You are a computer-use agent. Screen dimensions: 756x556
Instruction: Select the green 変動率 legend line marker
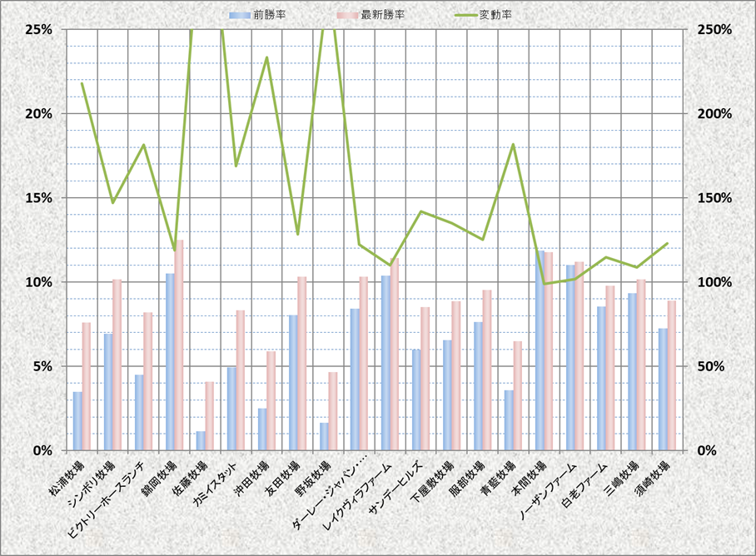[x=464, y=15]
